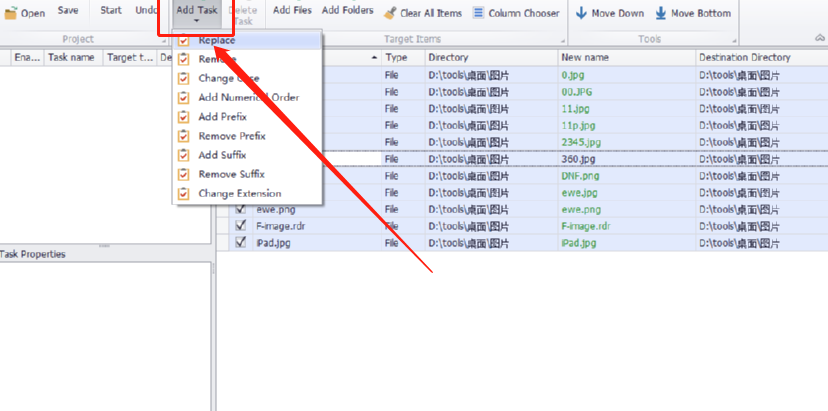Click new name 00.JPG

[x=577, y=92]
